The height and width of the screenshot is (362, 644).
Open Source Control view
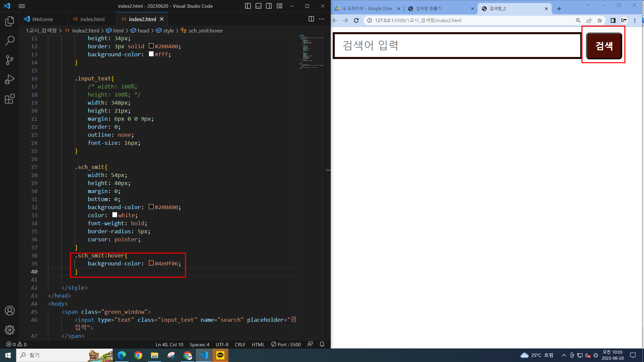pos(10,60)
